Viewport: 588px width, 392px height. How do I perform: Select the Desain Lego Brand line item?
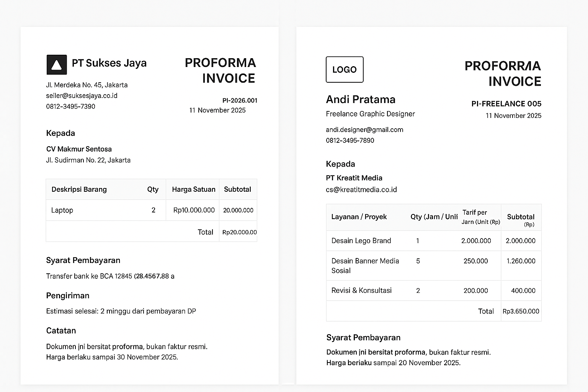coord(361,240)
